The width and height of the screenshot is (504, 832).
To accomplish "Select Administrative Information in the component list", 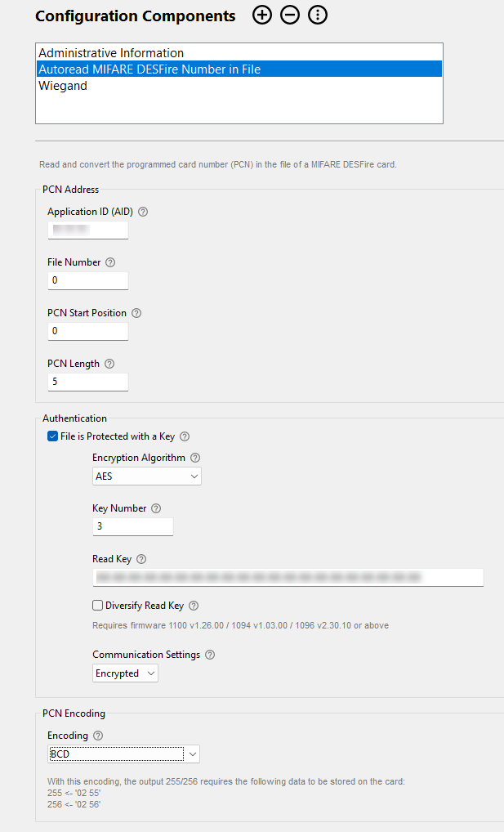I will 110,52.
